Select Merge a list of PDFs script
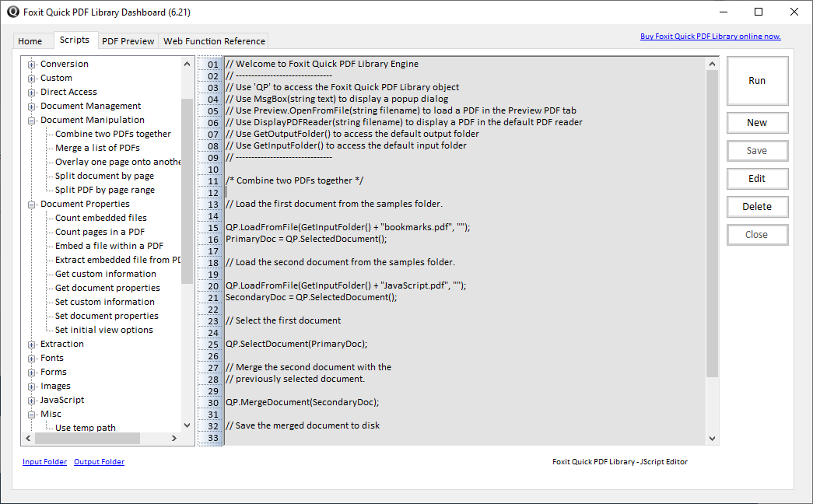Viewport: 813px width, 504px height. [x=97, y=148]
